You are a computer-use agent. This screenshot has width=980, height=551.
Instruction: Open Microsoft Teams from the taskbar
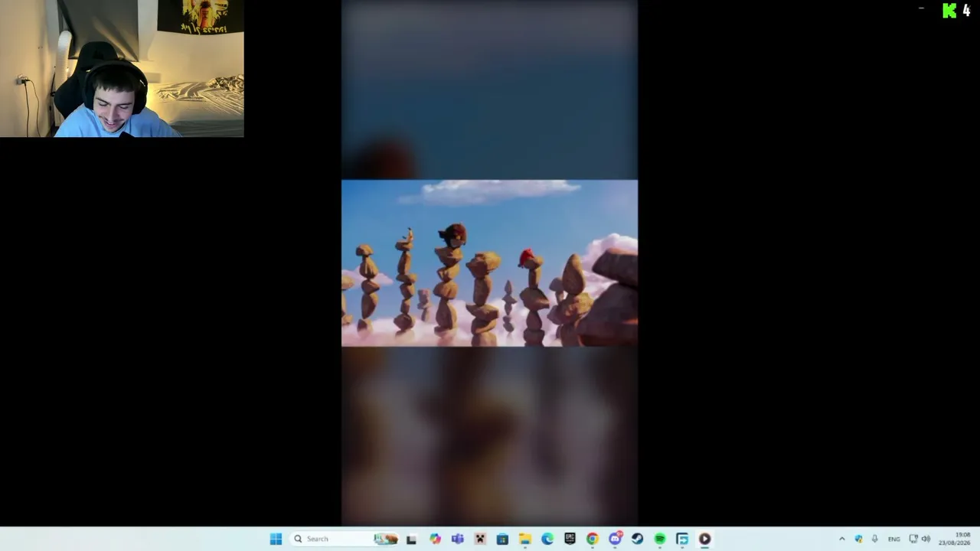tap(458, 539)
